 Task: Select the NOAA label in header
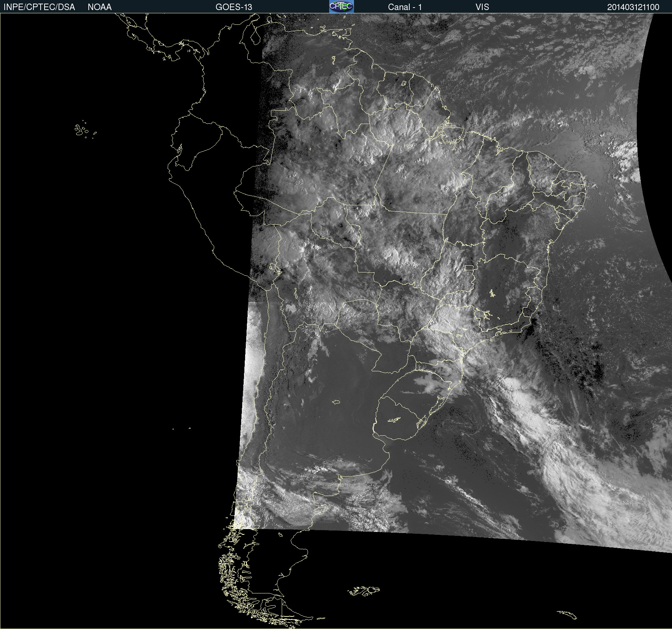click(100, 7)
